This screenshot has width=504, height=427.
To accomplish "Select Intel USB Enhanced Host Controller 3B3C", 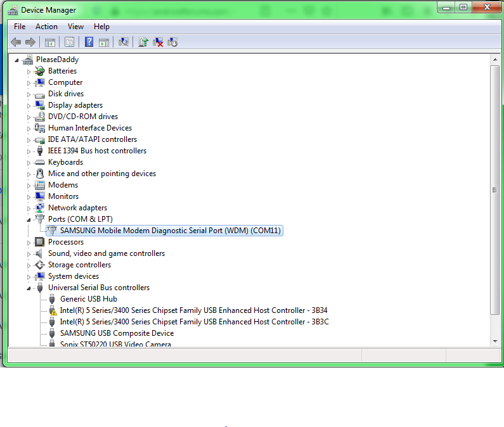I will (195, 322).
